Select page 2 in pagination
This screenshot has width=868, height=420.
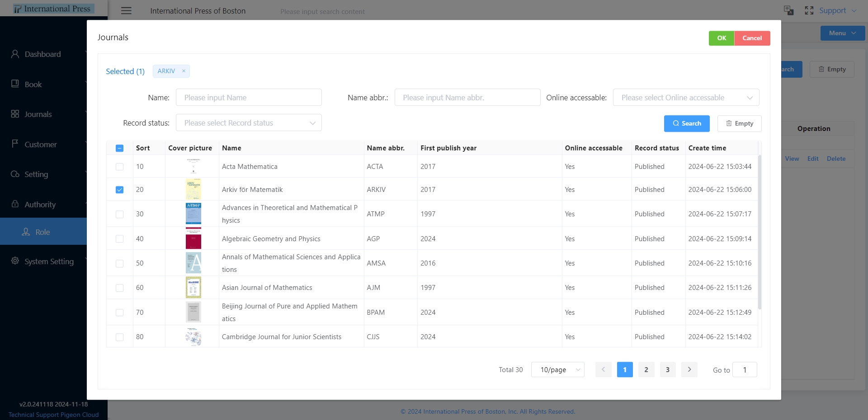pos(646,369)
